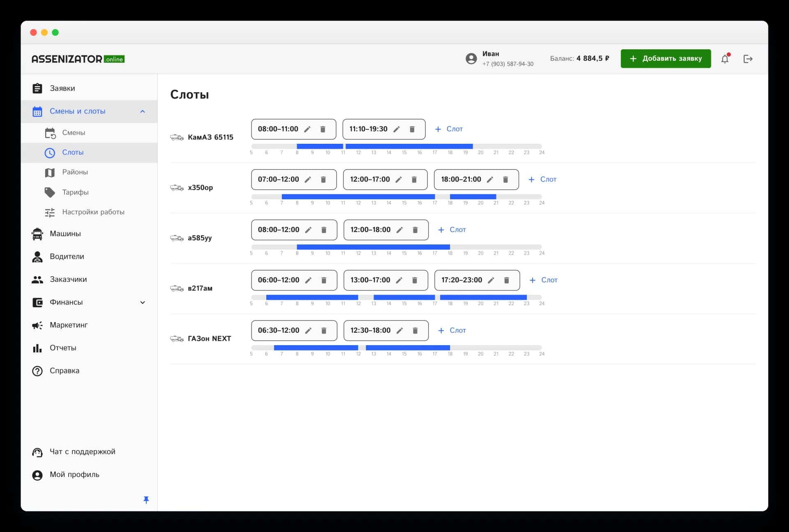Viewport: 789px width, 532px height.
Task: Add a slot for КамАЗ 65115
Action: point(449,129)
